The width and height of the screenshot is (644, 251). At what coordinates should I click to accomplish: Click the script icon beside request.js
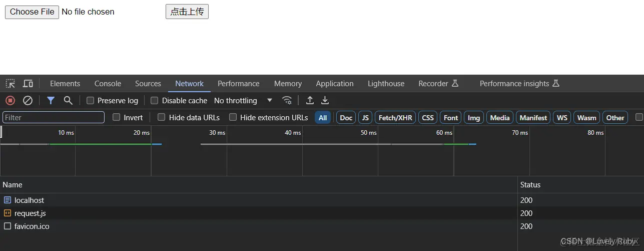point(8,213)
